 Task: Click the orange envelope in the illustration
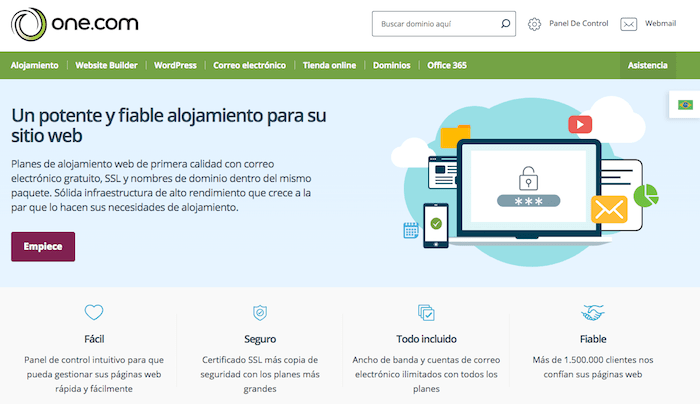coord(609,209)
